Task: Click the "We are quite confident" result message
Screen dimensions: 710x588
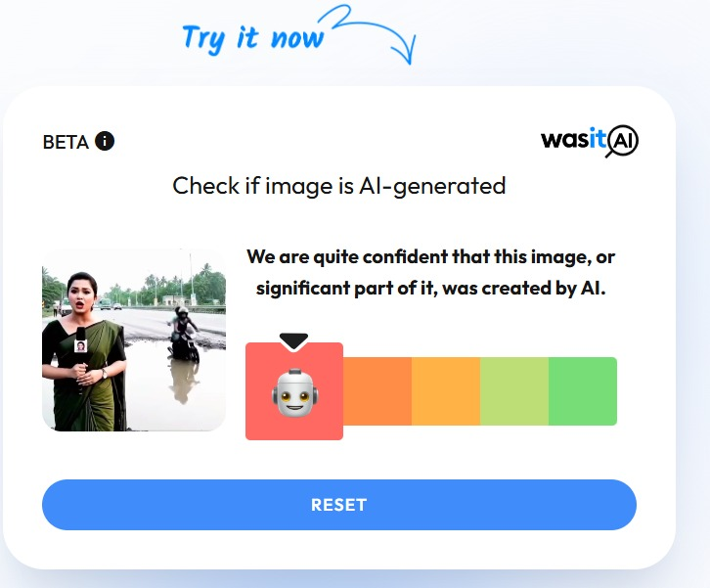Action: (x=430, y=272)
